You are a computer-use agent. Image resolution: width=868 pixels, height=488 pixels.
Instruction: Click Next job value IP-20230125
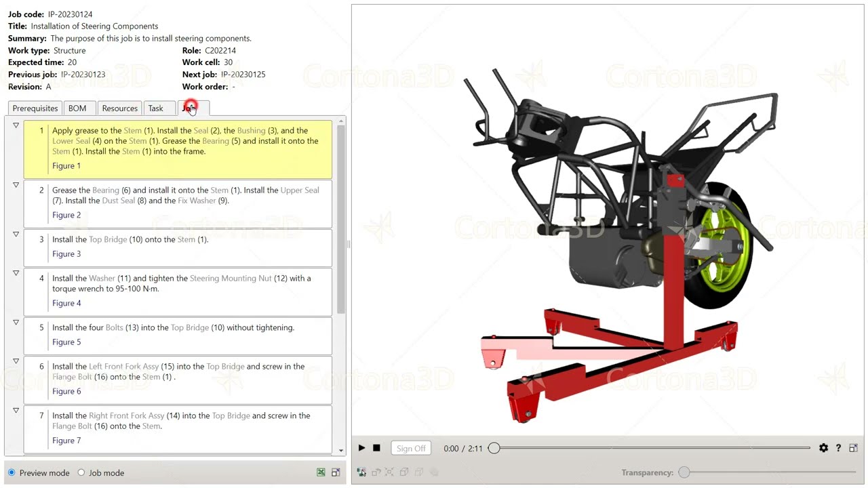243,75
